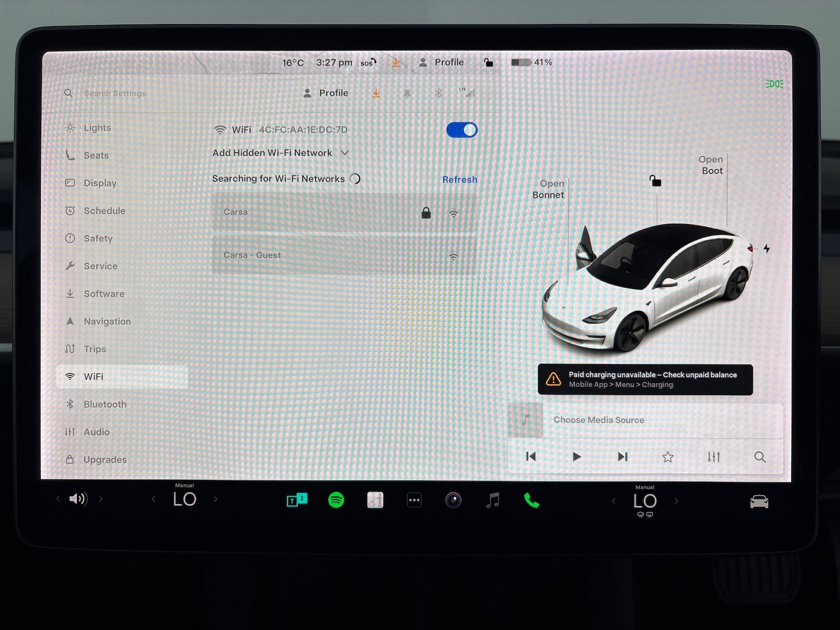Open the Phone app icon at the bottom

pos(531,500)
